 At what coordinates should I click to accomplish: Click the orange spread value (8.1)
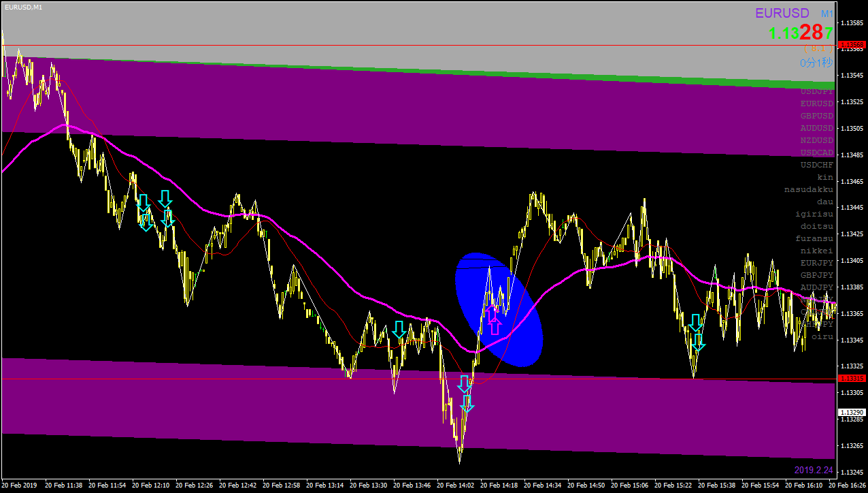pos(818,49)
